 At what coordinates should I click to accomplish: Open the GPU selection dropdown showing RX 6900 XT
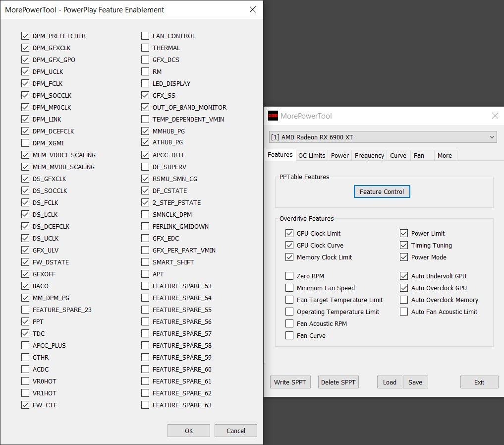click(x=383, y=137)
